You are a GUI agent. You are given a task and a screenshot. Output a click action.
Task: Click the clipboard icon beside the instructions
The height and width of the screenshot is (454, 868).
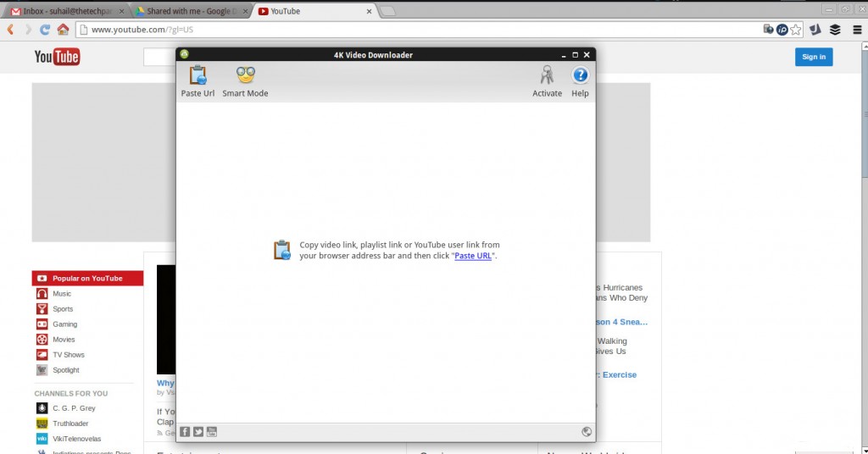pos(282,250)
